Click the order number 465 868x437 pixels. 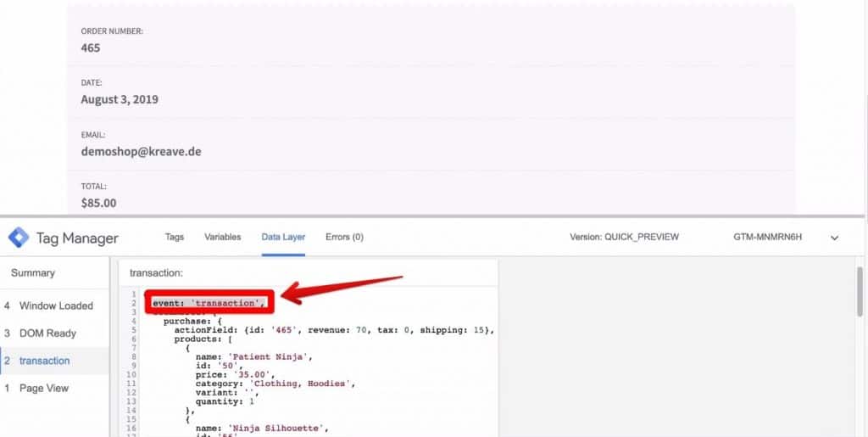point(91,48)
